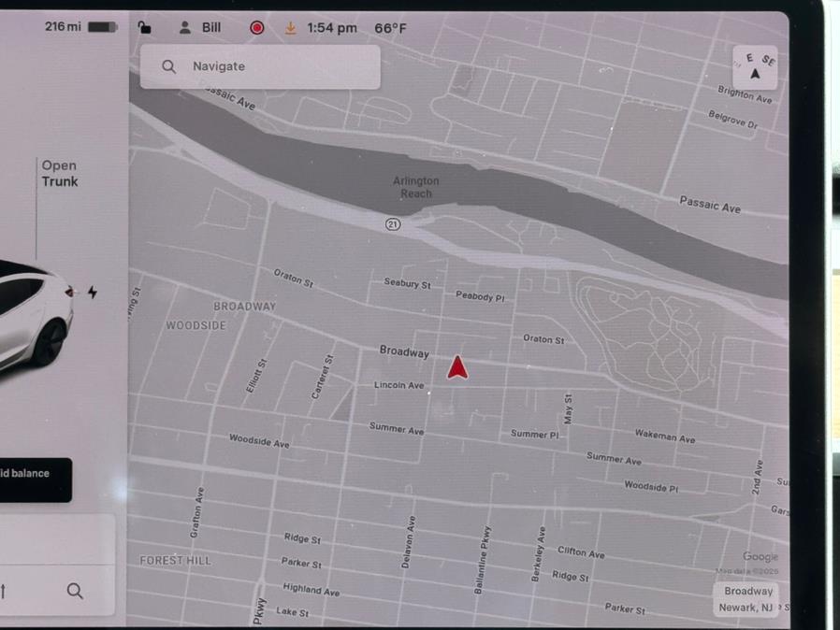The height and width of the screenshot is (630, 840).
Task: Open the Bill driver profile
Action: coord(200,27)
